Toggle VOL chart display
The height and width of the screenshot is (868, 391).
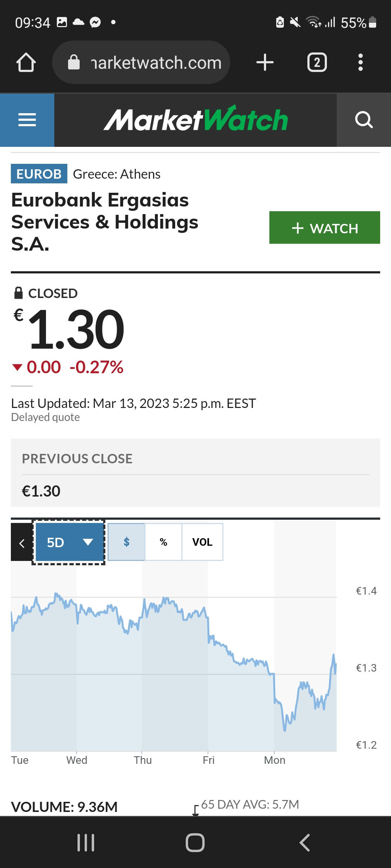coord(202,542)
